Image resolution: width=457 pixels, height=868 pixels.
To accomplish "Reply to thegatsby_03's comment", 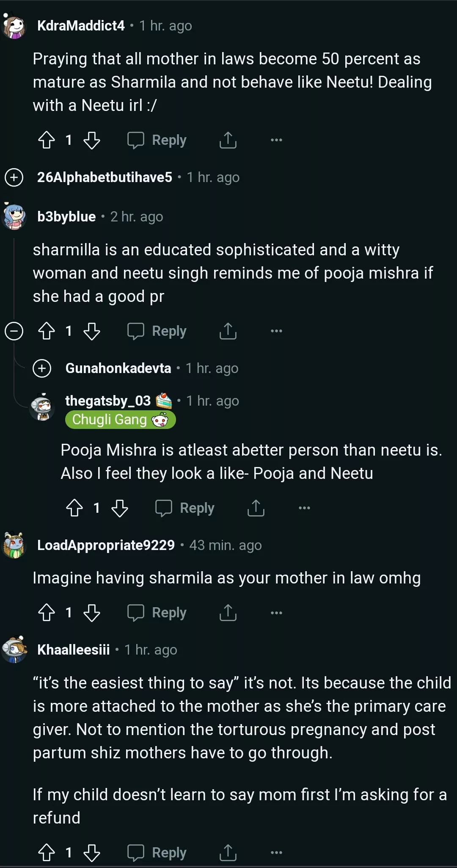I will 185,508.
